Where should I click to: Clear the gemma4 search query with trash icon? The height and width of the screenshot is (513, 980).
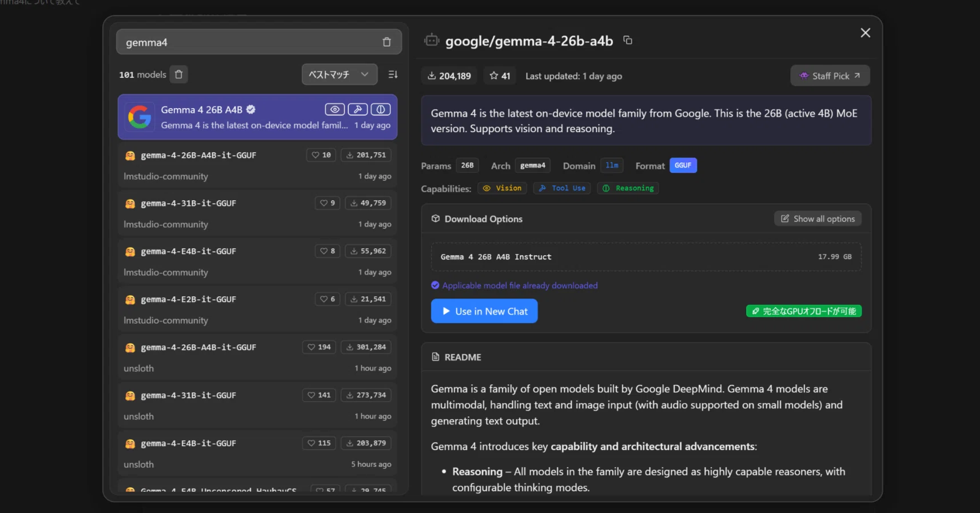click(x=387, y=42)
